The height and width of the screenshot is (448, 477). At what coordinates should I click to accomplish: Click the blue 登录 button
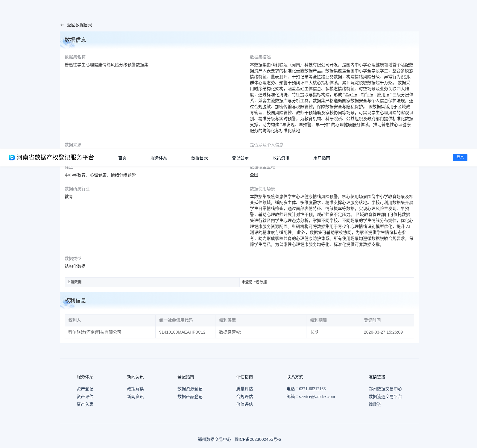[460, 158]
